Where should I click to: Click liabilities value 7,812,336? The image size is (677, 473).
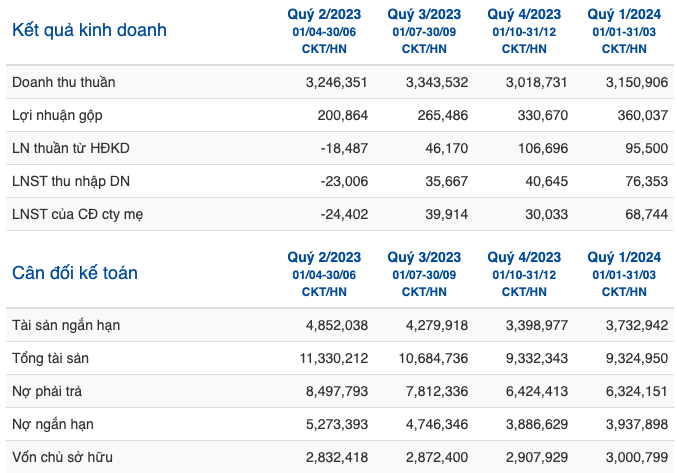(x=437, y=391)
